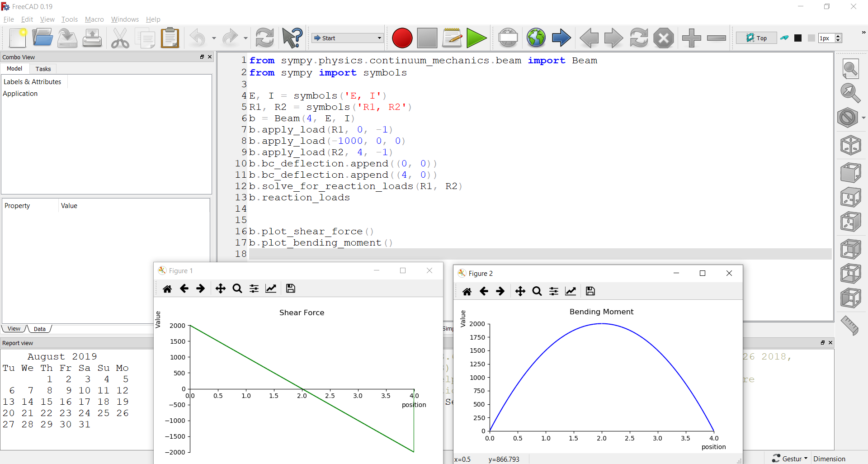Reset the view with Home in Figure 1
Viewport: 868px width, 464px height.
pyautogui.click(x=167, y=289)
